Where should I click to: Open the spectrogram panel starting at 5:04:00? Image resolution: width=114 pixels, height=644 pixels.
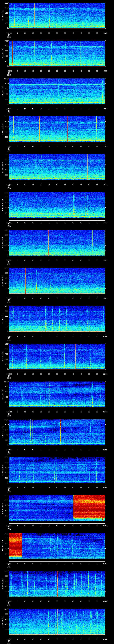pyautogui.click(x=57, y=129)
